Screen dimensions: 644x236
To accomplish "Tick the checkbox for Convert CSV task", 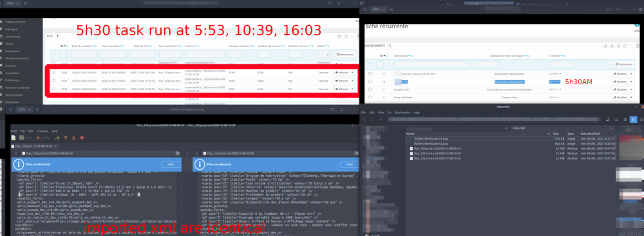I will pyautogui.click(x=370, y=89).
